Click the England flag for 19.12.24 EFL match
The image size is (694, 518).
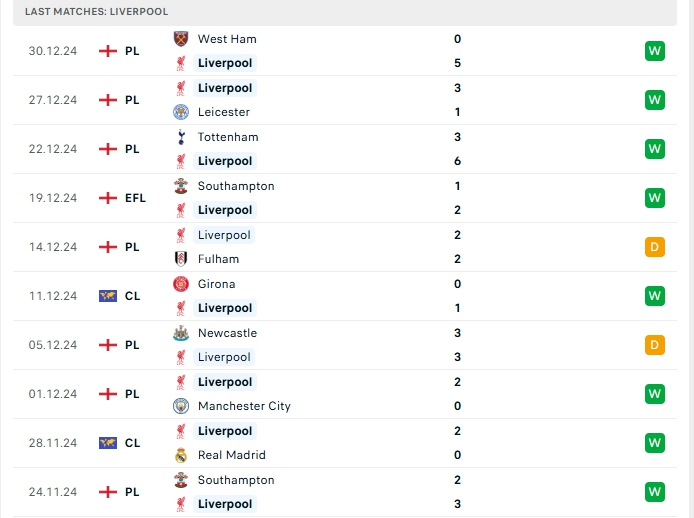(108, 198)
